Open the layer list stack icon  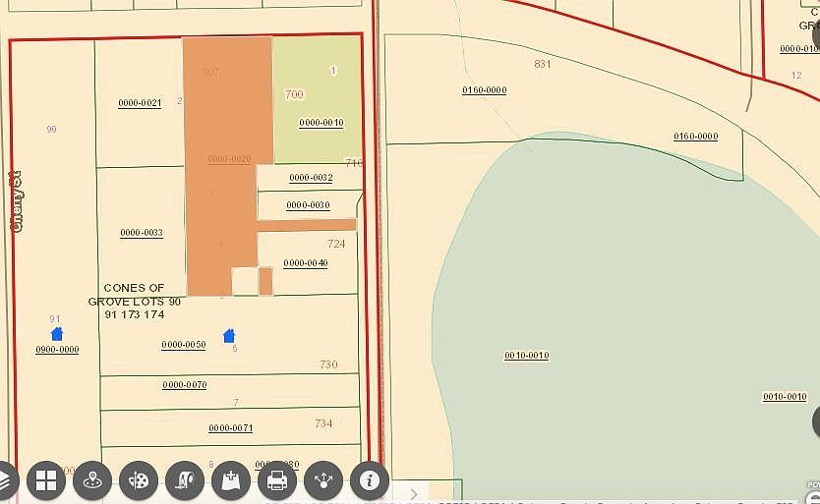(x=4, y=480)
